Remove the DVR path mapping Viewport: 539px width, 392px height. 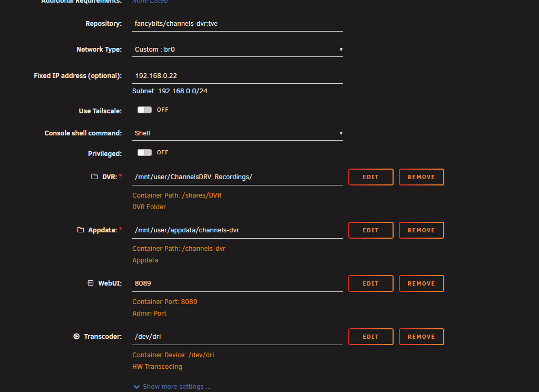pyautogui.click(x=421, y=177)
